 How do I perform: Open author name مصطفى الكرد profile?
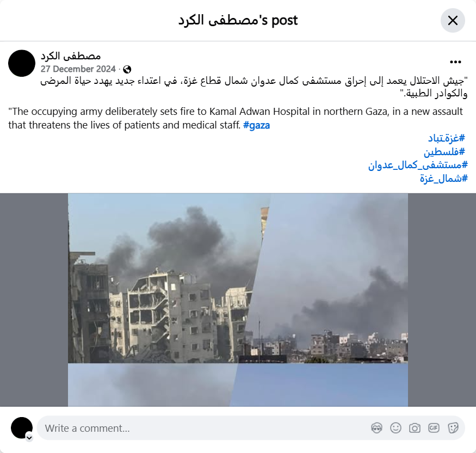(x=71, y=56)
